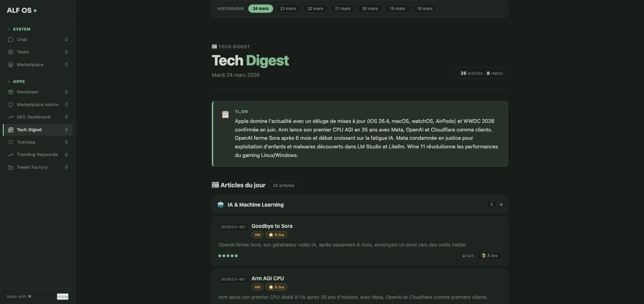Select the 24 mars history tab
644x304 pixels.
pos(260,9)
